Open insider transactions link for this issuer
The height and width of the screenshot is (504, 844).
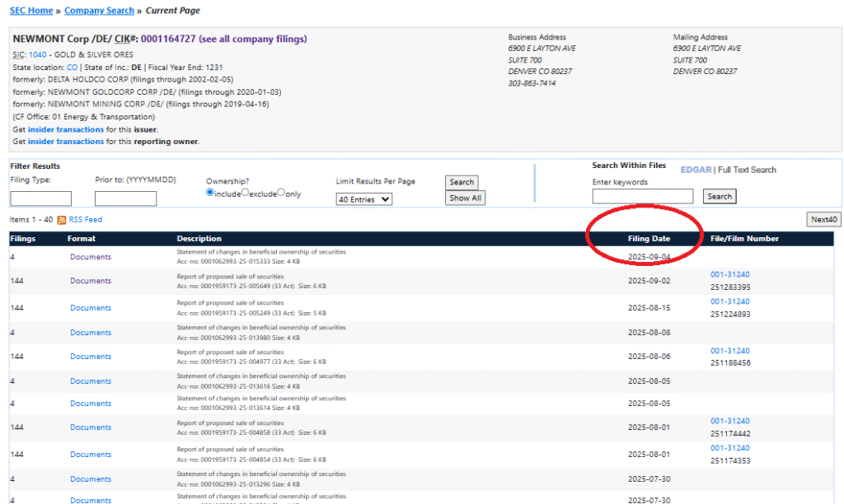pos(66,129)
